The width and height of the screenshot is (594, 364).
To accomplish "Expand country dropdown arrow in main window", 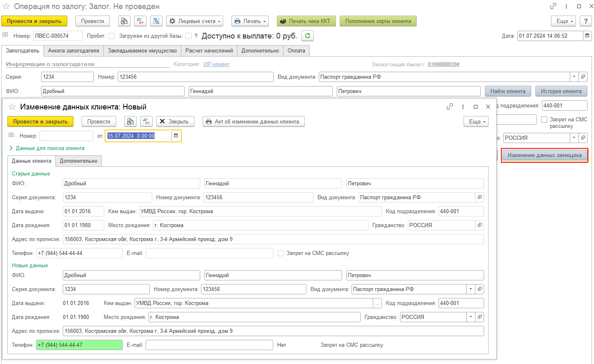I will 574,138.
